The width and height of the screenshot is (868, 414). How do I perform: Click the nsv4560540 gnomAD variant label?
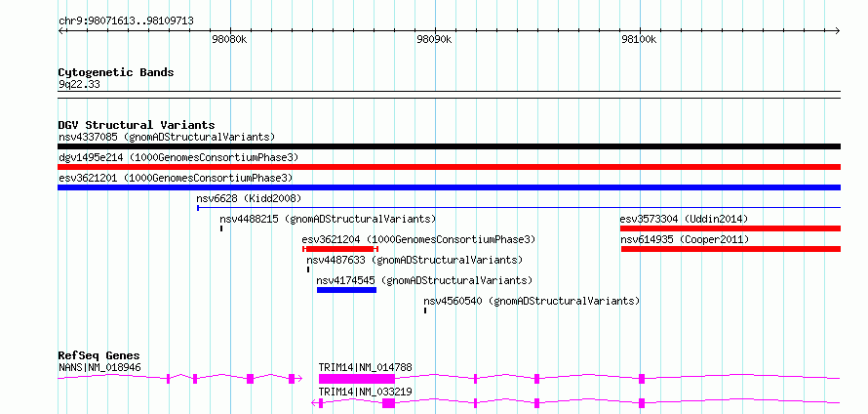click(532, 301)
